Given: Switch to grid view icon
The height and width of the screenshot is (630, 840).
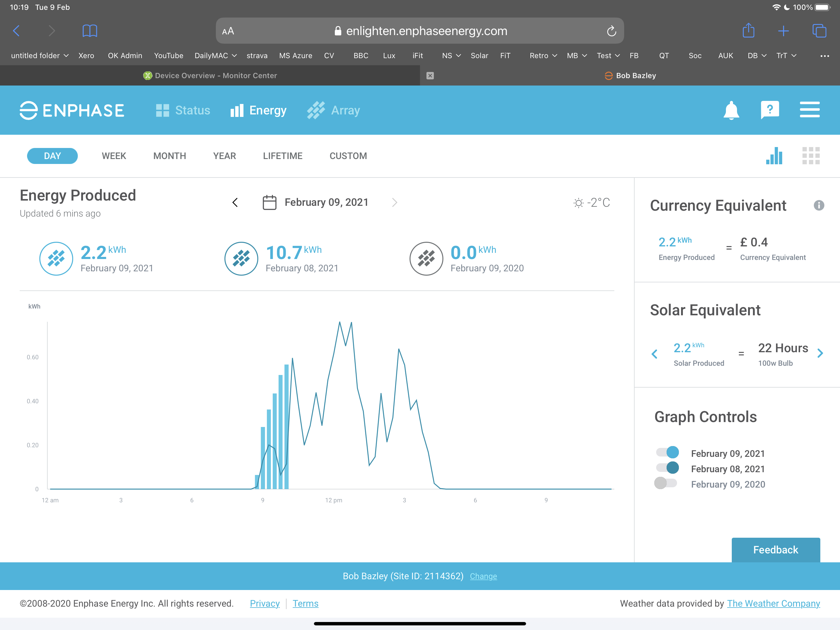Looking at the screenshot, I should pyautogui.click(x=811, y=156).
